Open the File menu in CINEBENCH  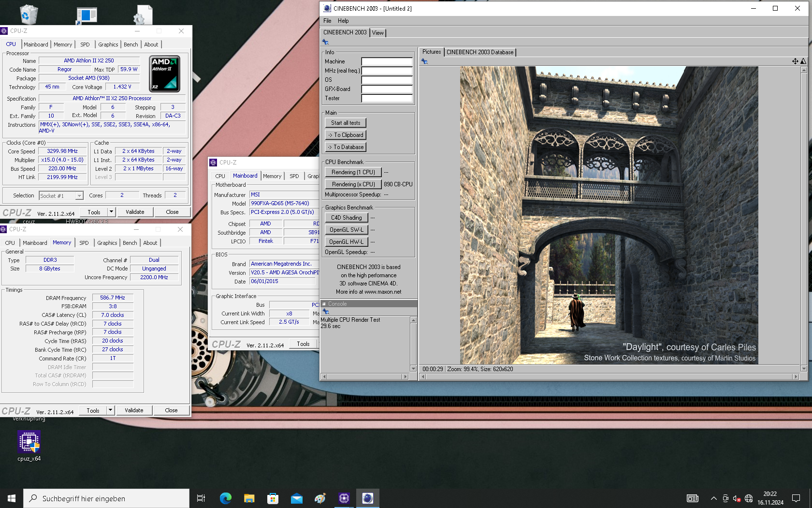pos(327,21)
